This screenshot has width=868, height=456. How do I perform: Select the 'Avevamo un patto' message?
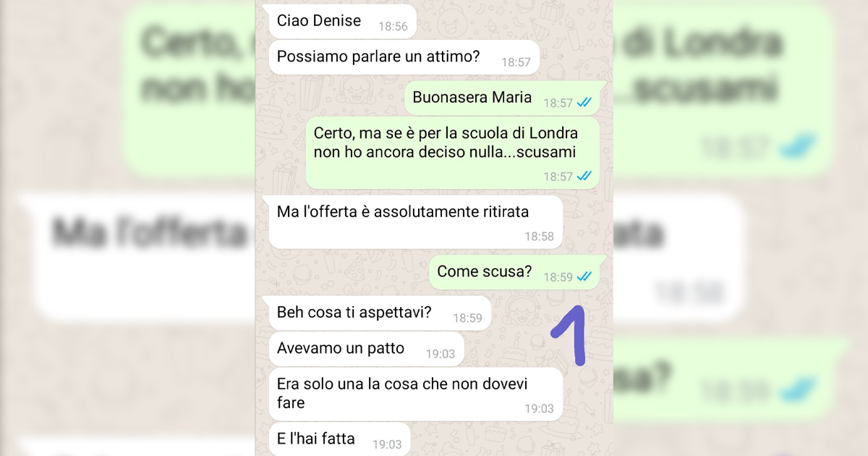(x=366, y=349)
